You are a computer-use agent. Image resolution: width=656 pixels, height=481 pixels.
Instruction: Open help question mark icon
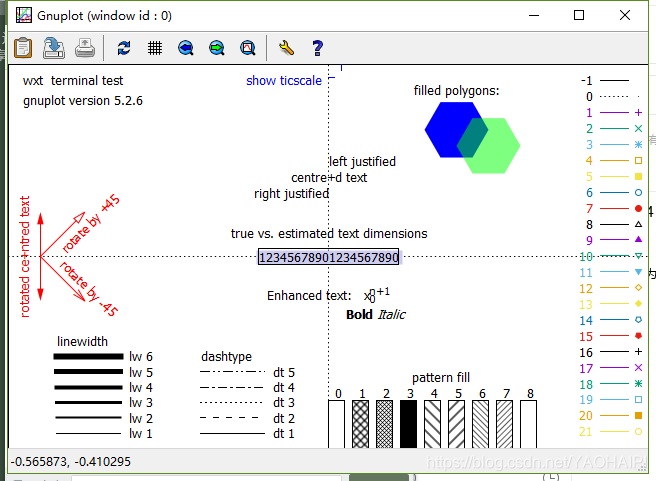tap(318, 48)
